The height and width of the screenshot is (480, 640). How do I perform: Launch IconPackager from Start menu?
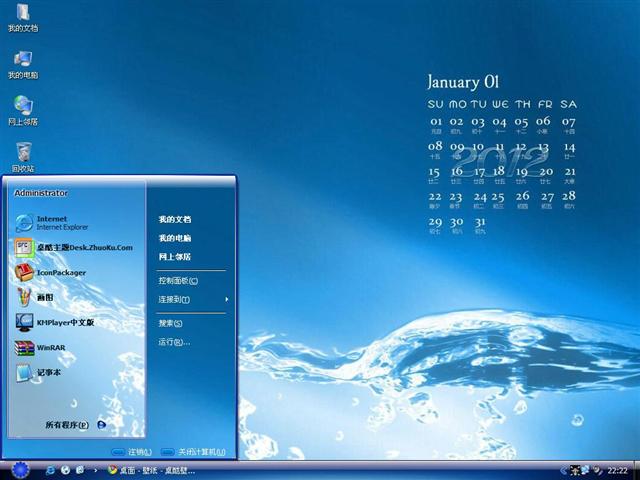pyautogui.click(x=50, y=273)
